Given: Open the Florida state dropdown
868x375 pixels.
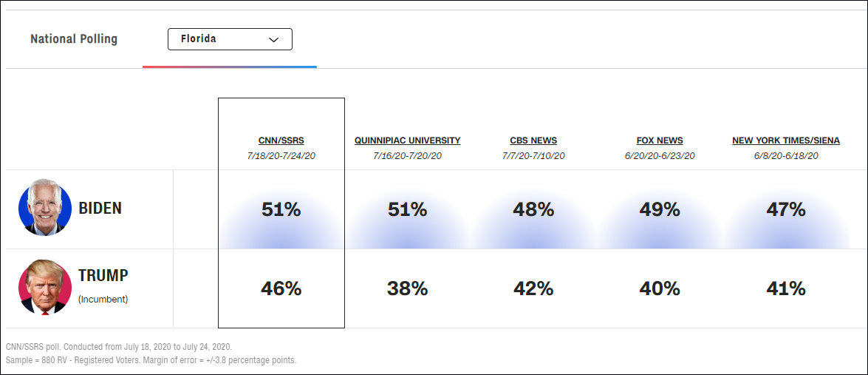Looking at the screenshot, I should click(229, 39).
